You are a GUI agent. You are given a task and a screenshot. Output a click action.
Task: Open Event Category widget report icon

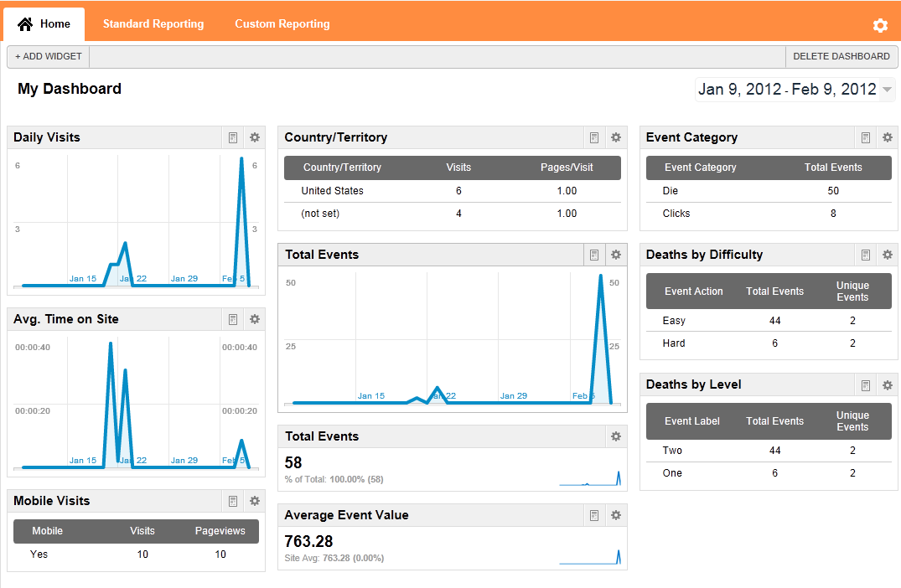pos(865,138)
